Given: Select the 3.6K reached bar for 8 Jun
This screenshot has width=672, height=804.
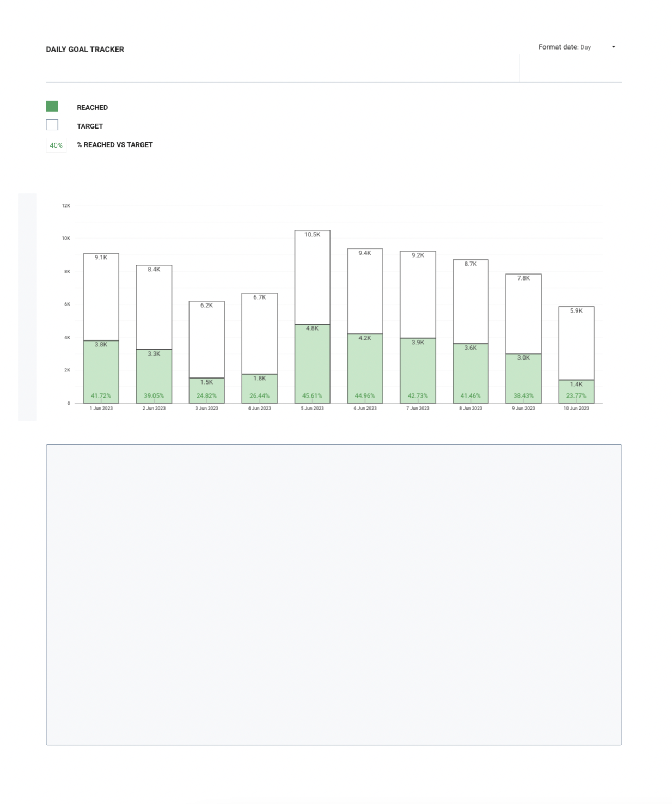Looking at the screenshot, I should tap(471, 373).
